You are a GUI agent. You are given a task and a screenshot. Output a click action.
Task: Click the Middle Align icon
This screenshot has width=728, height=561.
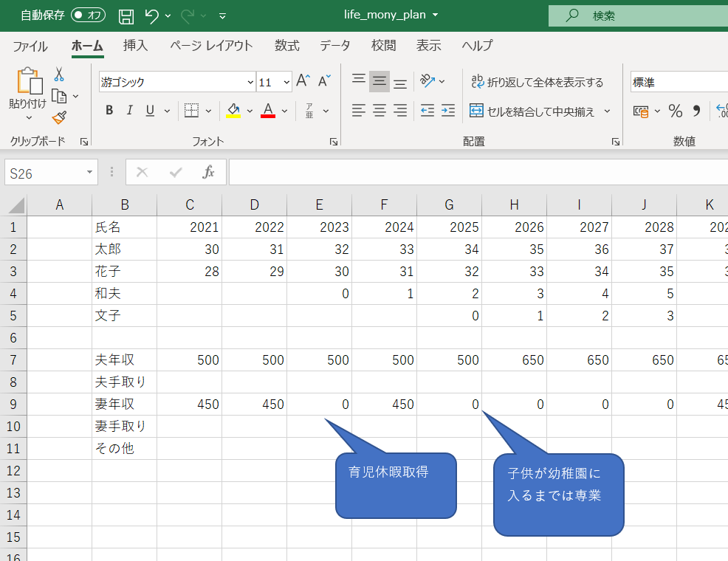click(380, 81)
